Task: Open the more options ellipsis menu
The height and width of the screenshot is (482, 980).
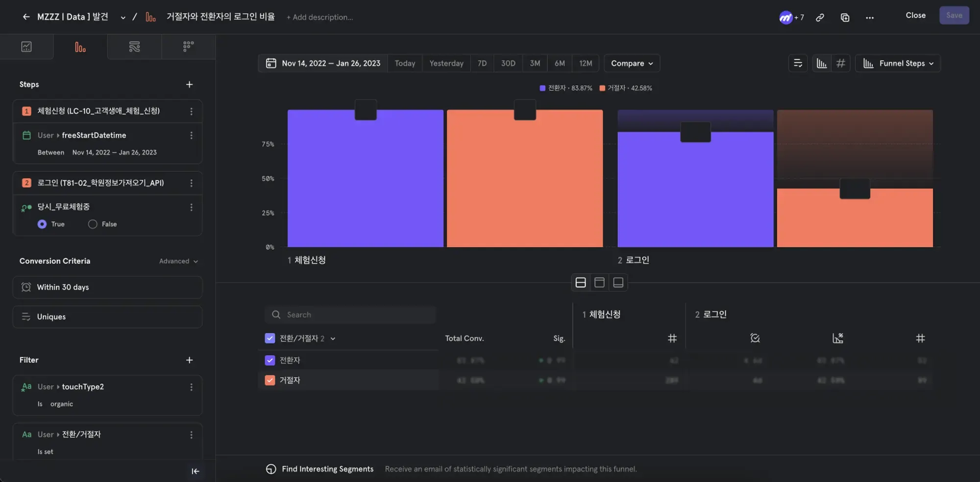Action: point(870,18)
